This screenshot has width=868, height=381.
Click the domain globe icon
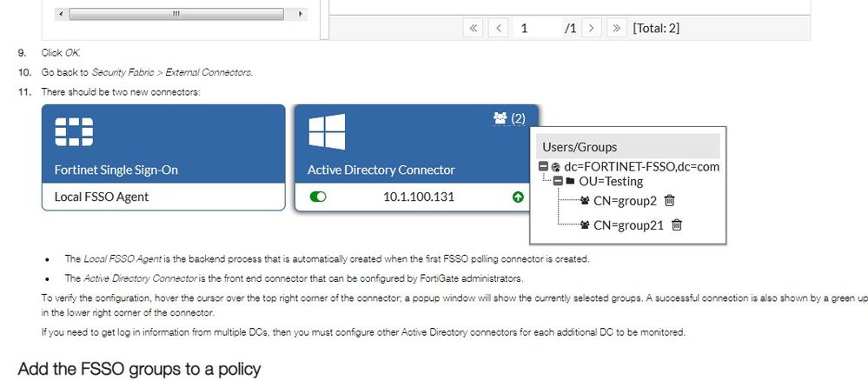point(556,166)
